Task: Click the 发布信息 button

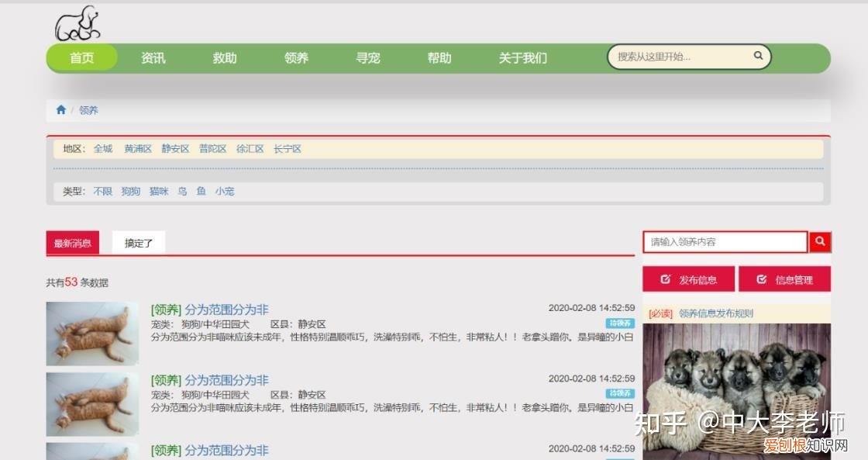Action: (x=689, y=278)
